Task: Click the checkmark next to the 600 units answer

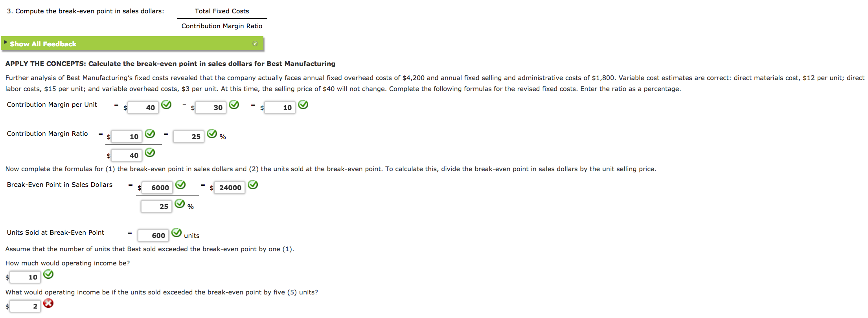Action: coord(177,232)
